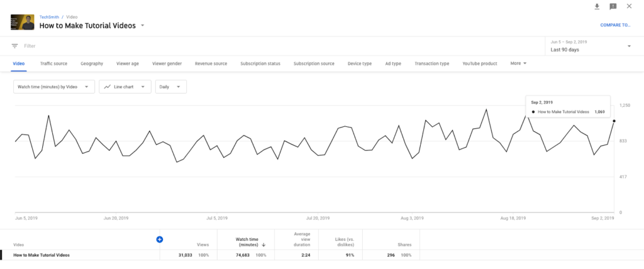The height and width of the screenshot is (269, 644).
Task: Click the Sep 2 data point on chart
Action: click(614, 121)
